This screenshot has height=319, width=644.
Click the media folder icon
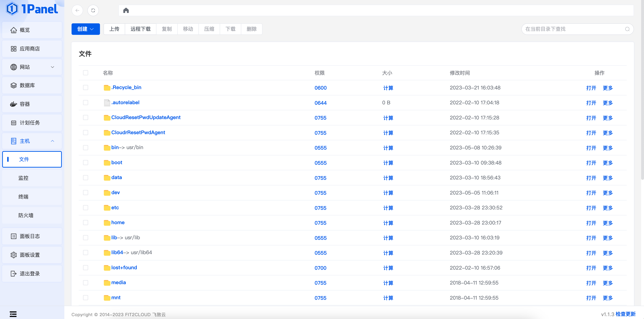[107, 283]
